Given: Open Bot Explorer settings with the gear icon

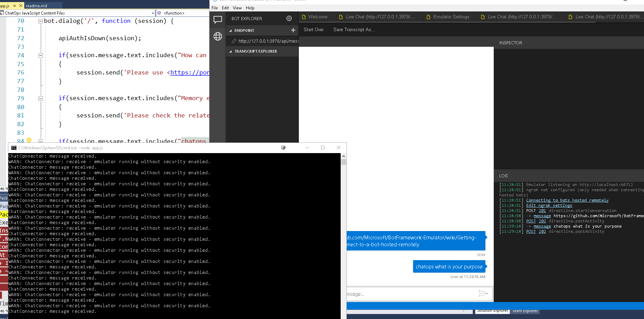Looking at the screenshot, I should point(289,18).
